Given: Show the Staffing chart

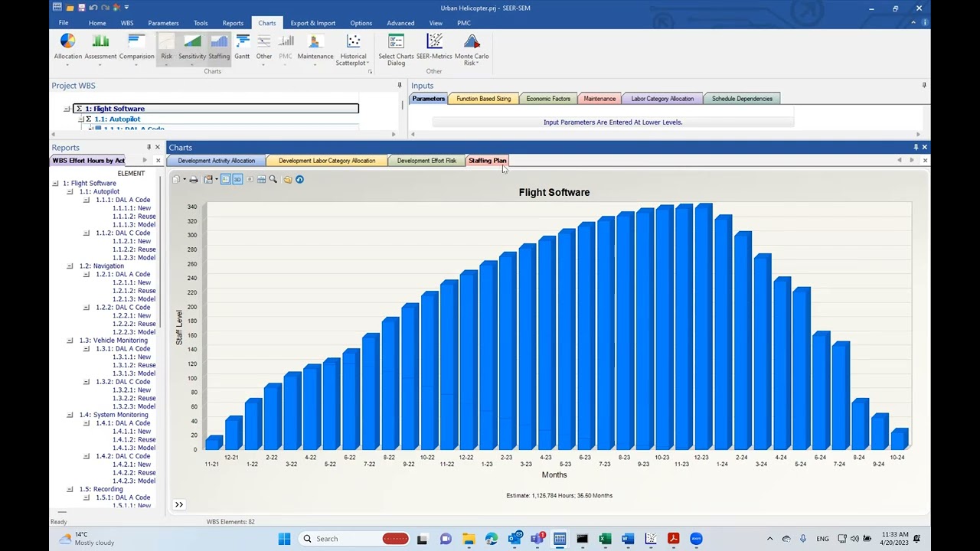Looking at the screenshot, I should 219,47.
